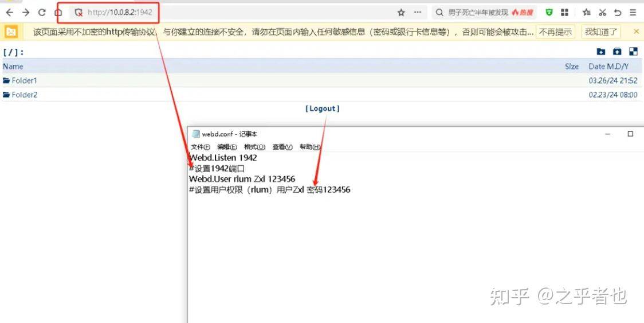Sort the listing by Name header
Viewport: 644px width, 323px height.
tap(13, 66)
